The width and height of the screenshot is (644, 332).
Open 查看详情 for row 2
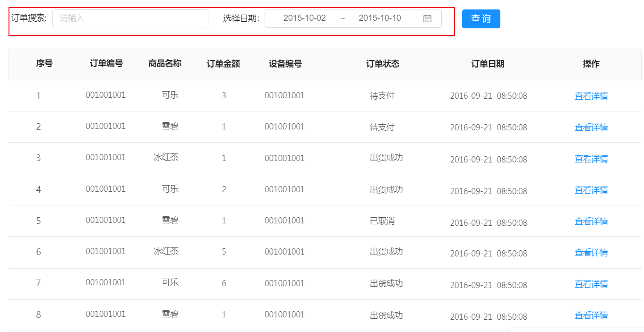[591, 128]
